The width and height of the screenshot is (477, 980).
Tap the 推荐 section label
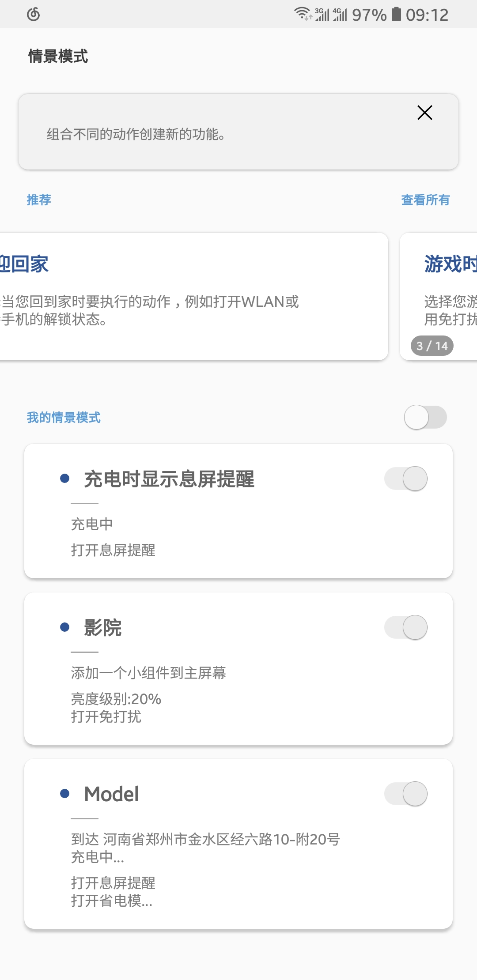point(39,200)
